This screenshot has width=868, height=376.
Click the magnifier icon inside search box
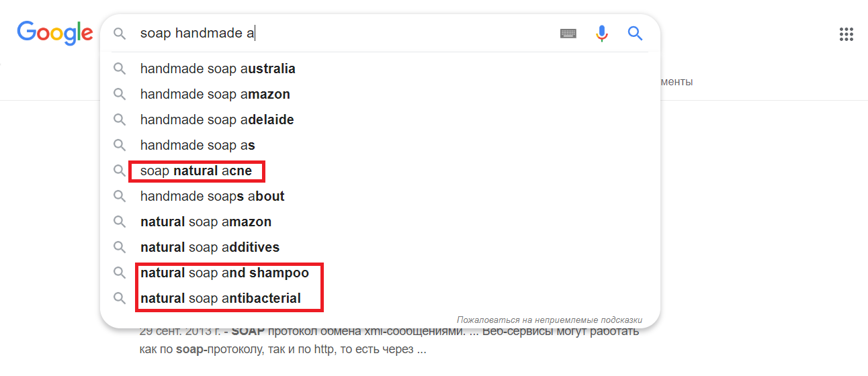[120, 34]
